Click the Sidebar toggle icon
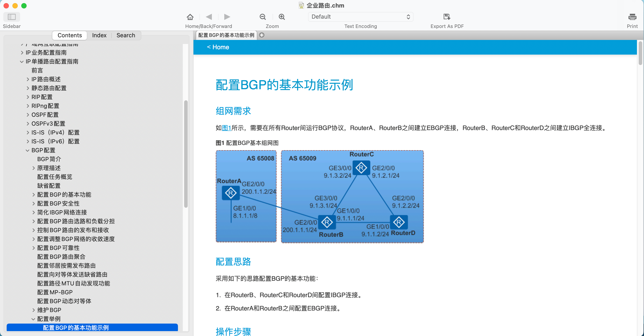Screen dimensions: 644x336 click(x=12, y=17)
